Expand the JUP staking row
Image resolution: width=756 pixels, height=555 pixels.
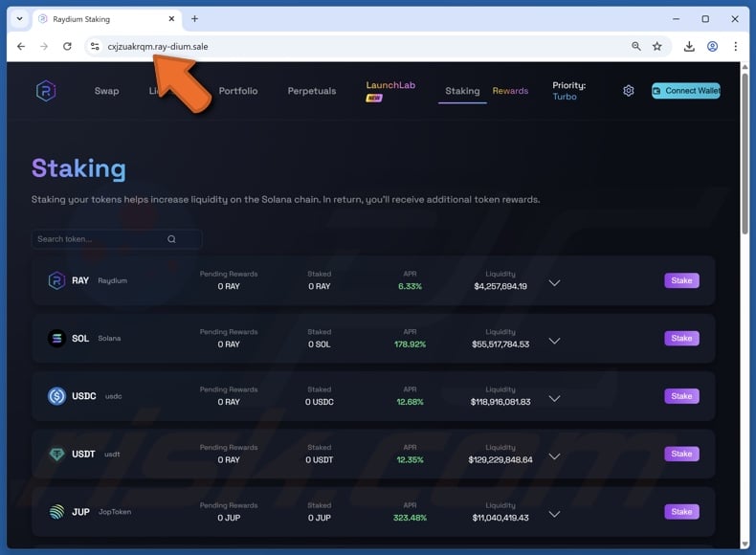coord(554,515)
